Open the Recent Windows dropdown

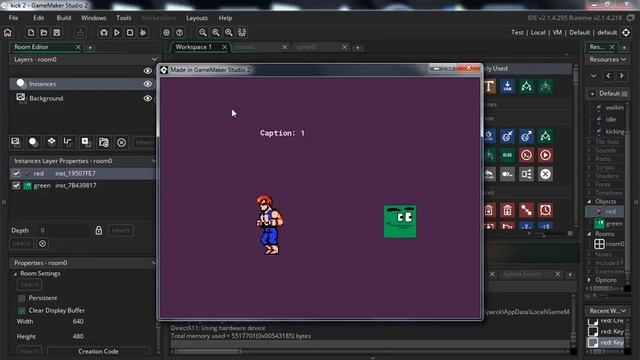607,311
